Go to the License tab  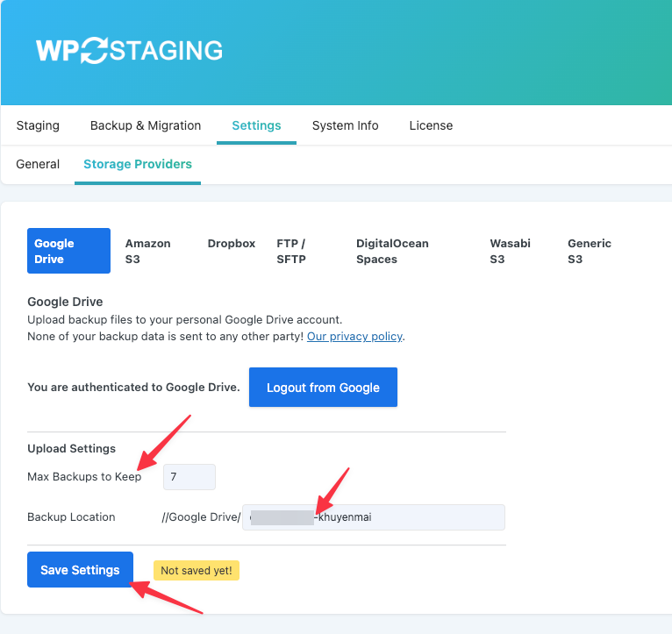click(x=431, y=125)
